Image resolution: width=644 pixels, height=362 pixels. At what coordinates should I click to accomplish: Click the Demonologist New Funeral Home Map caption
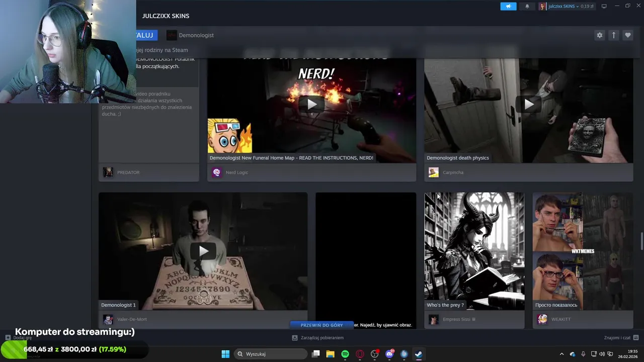pos(291,158)
